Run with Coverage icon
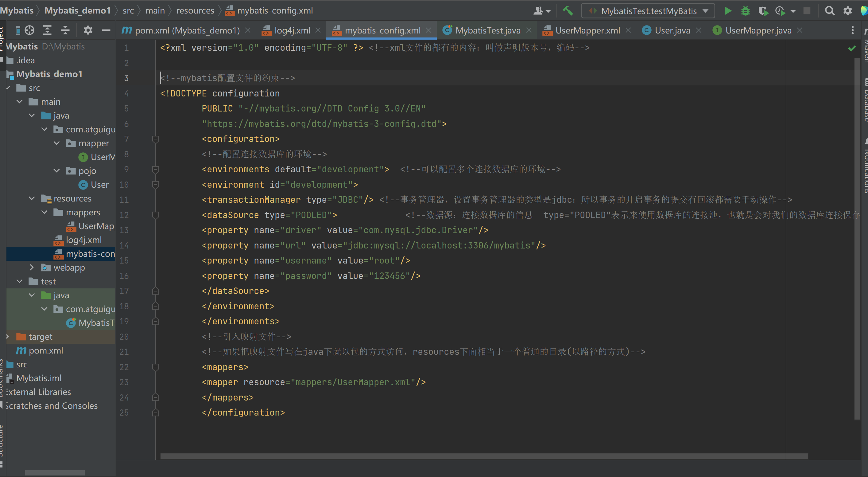 coord(763,11)
